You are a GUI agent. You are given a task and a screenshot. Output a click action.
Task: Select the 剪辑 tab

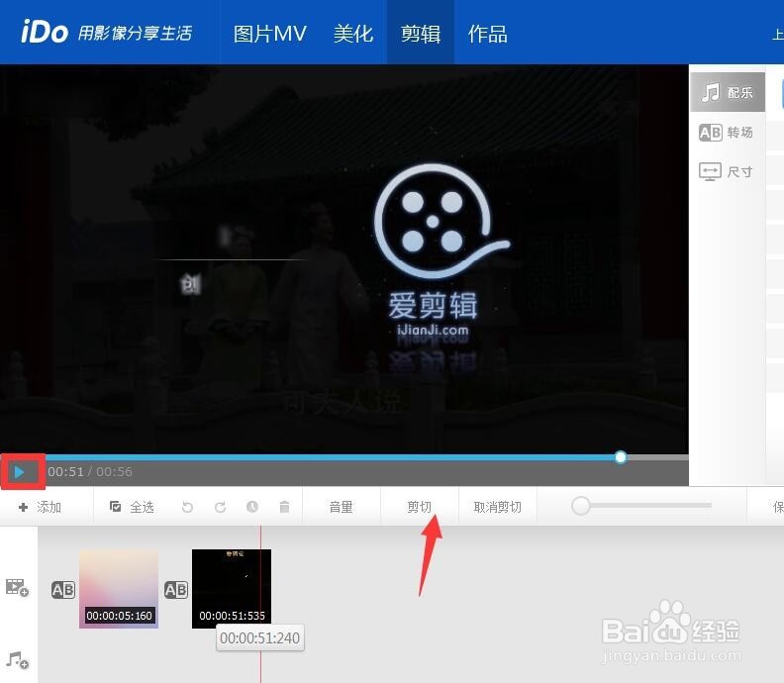tap(421, 34)
